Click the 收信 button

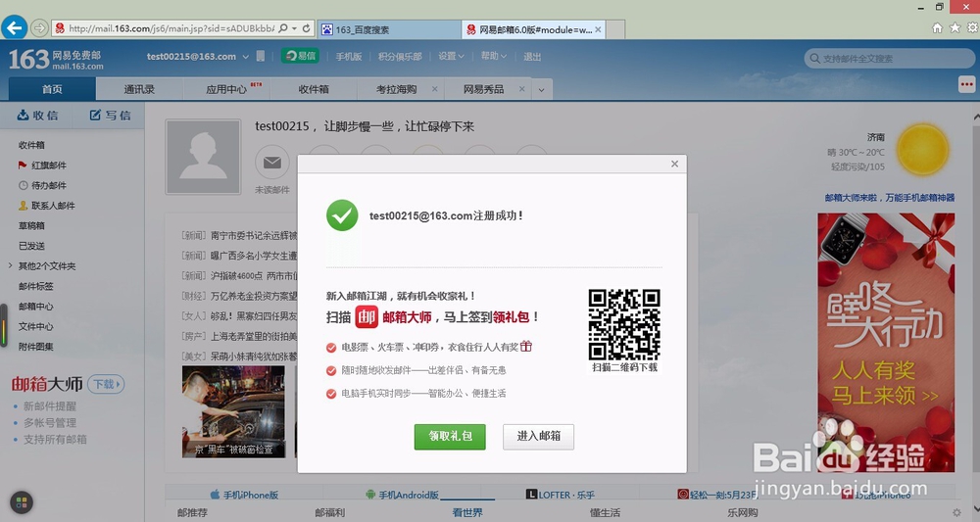(x=37, y=116)
